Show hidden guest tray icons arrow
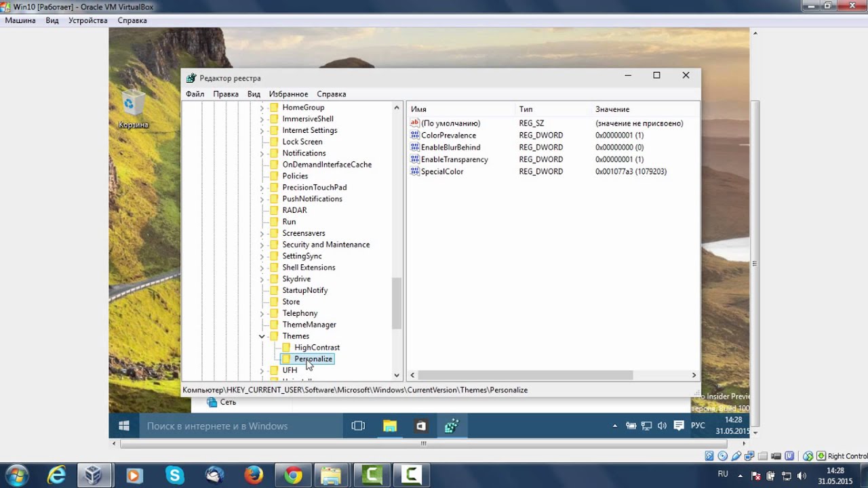 point(615,426)
